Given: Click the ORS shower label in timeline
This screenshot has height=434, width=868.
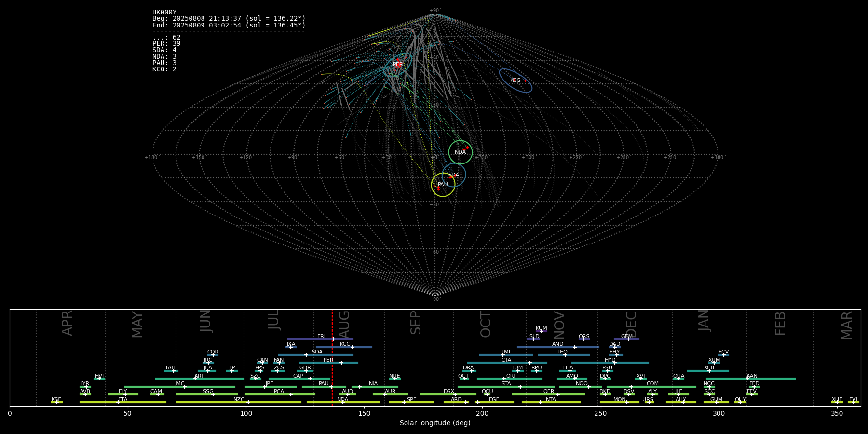Looking at the screenshot, I should pos(584,337).
